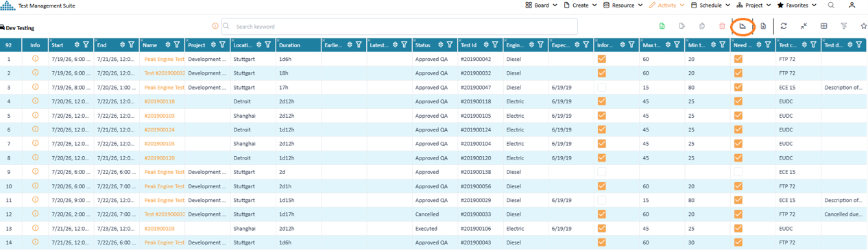Click the red trash delete icon
This screenshot has width=868, height=250.
tap(722, 26)
